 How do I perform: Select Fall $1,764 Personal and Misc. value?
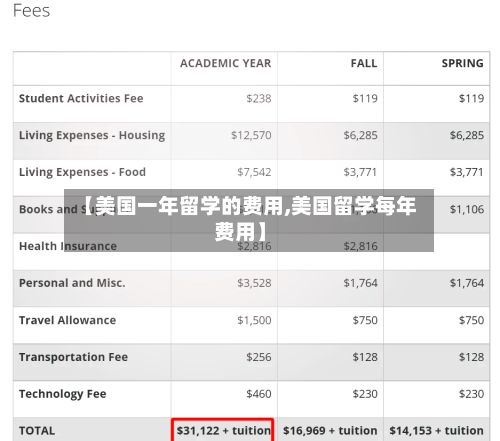pos(361,283)
